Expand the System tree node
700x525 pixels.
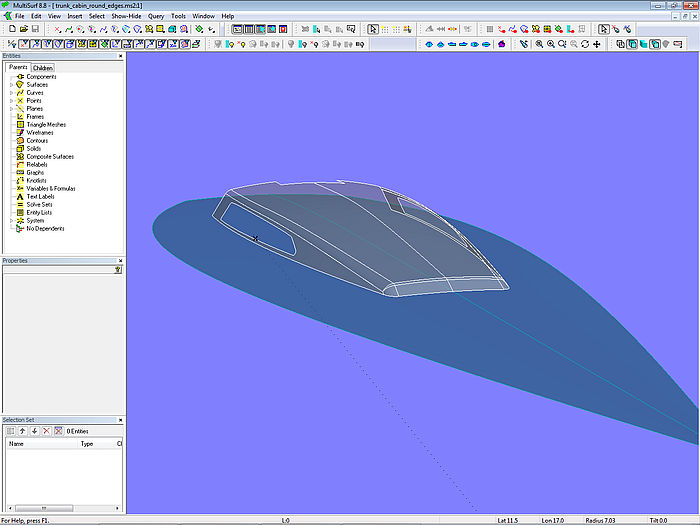click(x=11, y=221)
